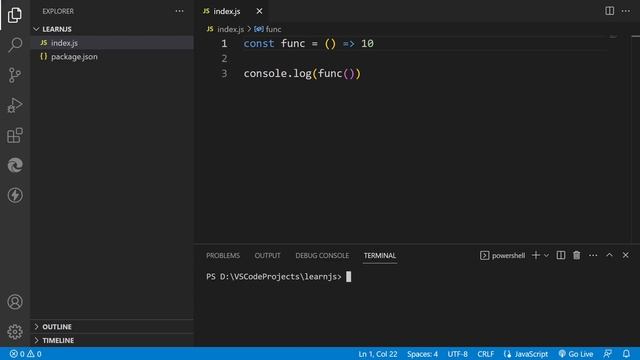Switch to the Terminal tab
The height and width of the screenshot is (360, 640).
pyautogui.click(x=380, y=256)
